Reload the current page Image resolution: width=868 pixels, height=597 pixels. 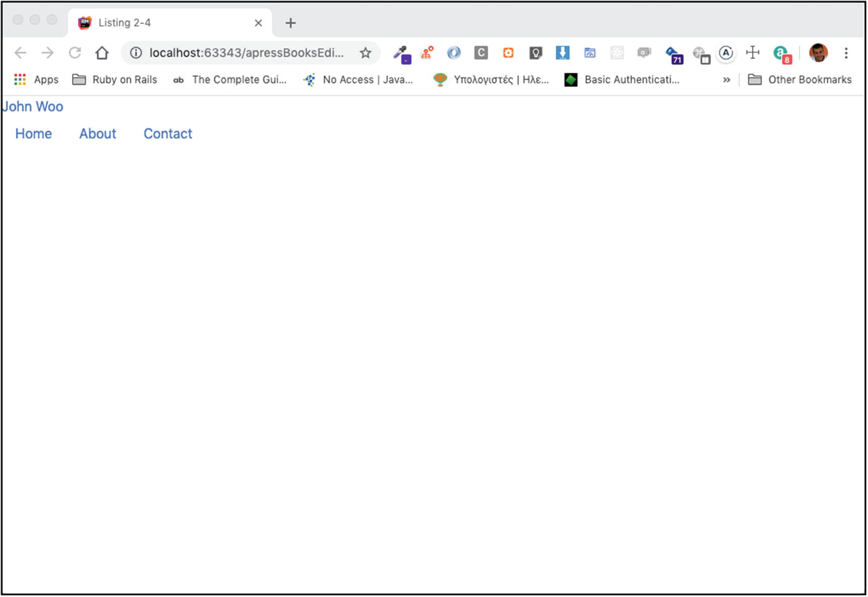[75, 53]
